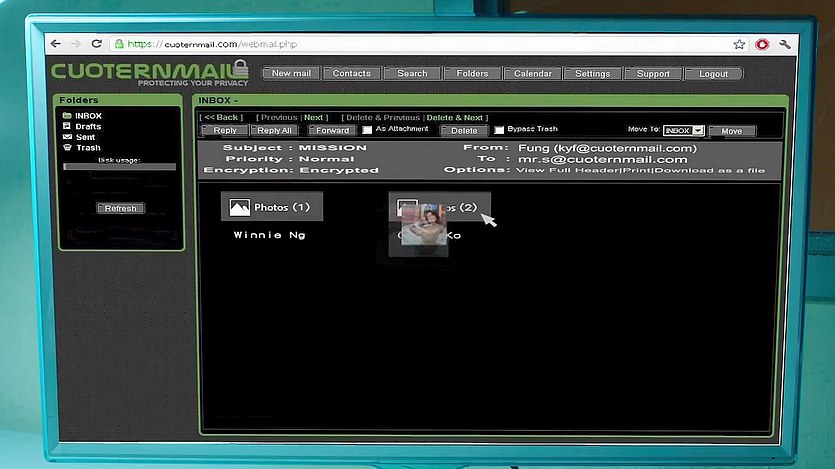Open the Contacts menu item
The width and height of the screenshot is (835, 469).
[x=351, y=73]
